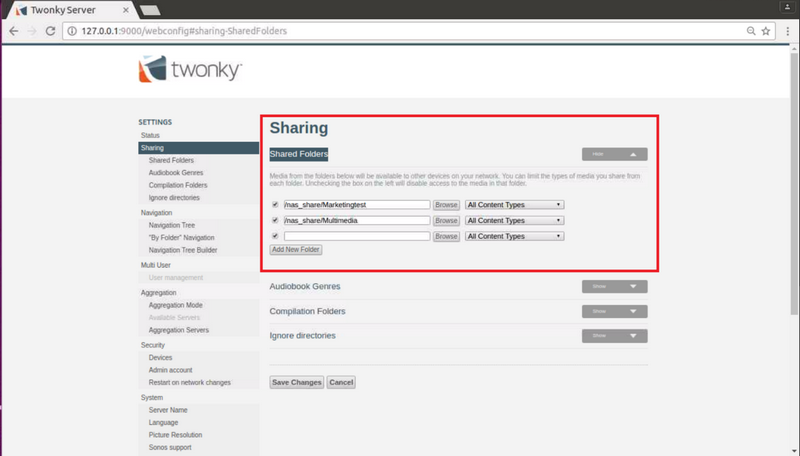Open Sonos support sidebar link
This screenshot has height=456, width=800.
click(x=170, y=447)
